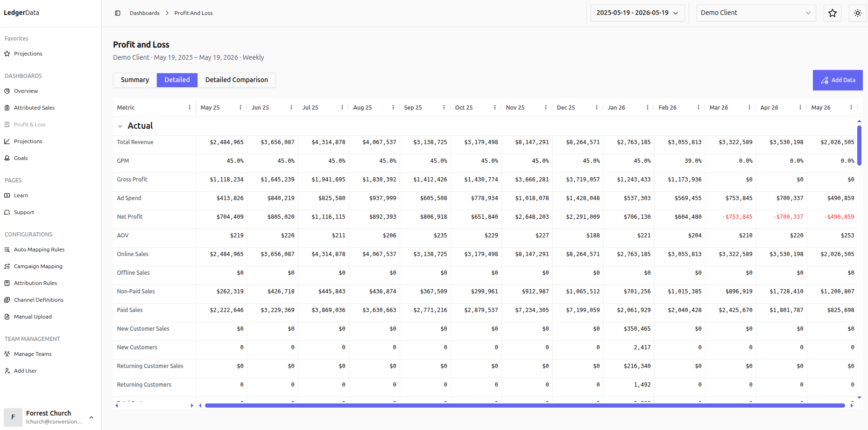The width and height of the screenshot is (868, 430).
Task: Switch to Detailed Comparison tab
Action: click(237, 80)
